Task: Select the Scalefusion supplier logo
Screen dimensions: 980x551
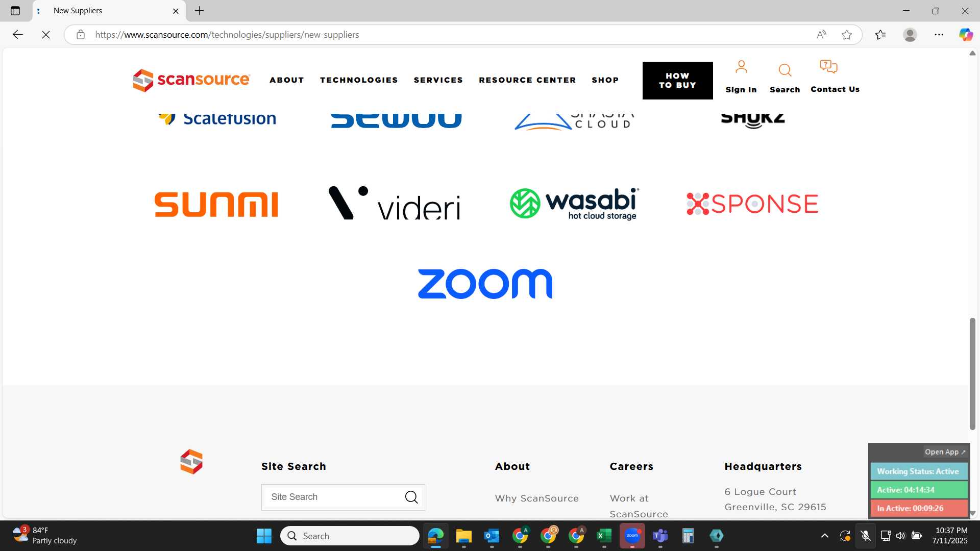Action: point(217,119)
